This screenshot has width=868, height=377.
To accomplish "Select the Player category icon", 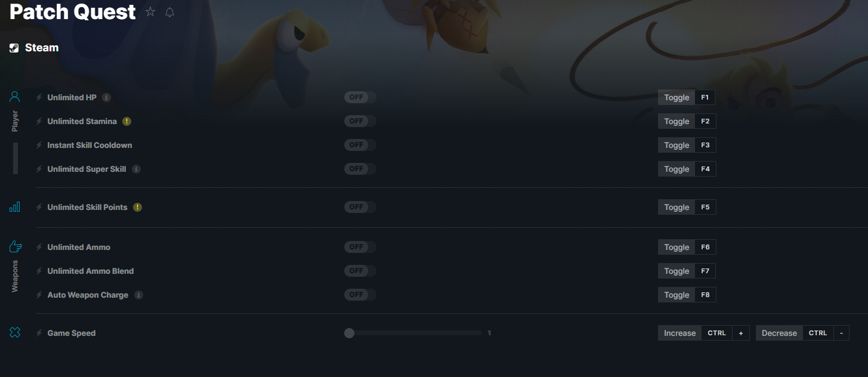I will pos(15,97).
